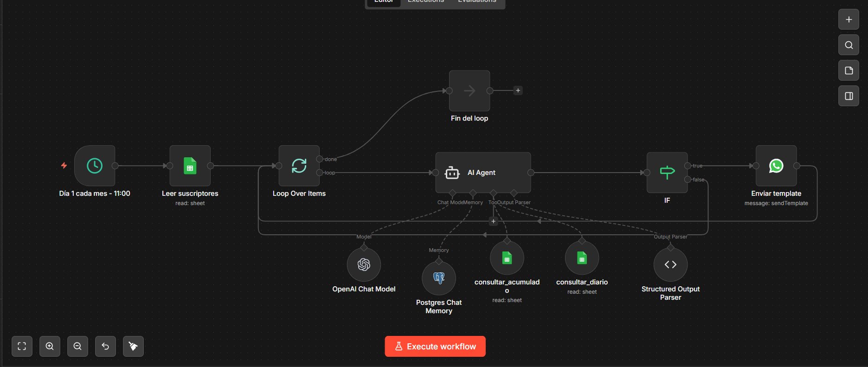This screenshot has width=868, height=367.
Task: Click the schedule trigger output connector
Action: (x=115, y=166)
